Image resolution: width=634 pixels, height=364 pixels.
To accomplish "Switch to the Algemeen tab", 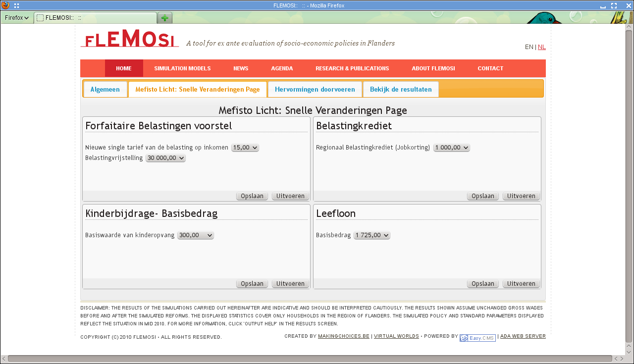I will pos(105,90).
